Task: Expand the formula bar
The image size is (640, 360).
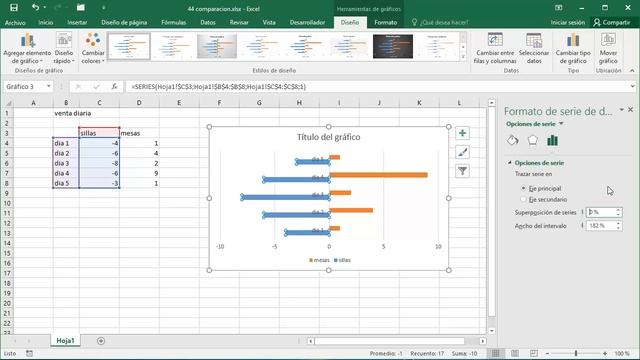Action: 632,87
